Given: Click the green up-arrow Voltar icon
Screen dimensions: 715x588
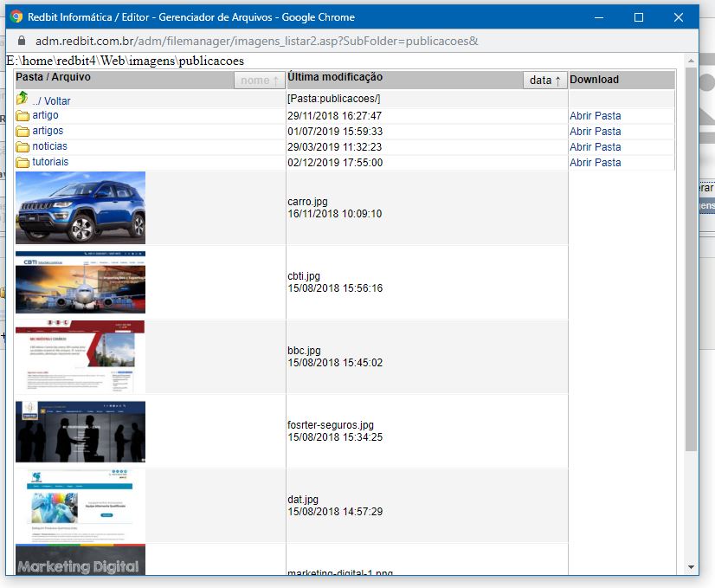Looking at the screenshot, I should pos(22,98).
